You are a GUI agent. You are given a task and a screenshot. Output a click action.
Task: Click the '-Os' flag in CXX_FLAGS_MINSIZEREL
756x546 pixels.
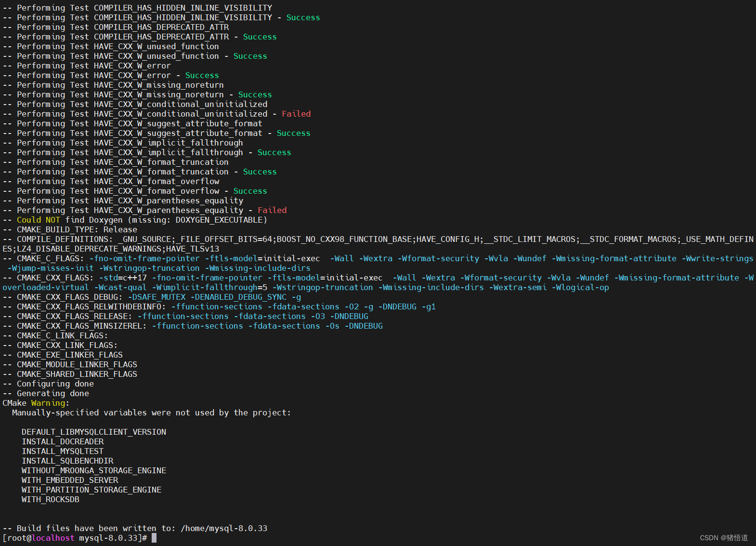click(x=332, y=326)
